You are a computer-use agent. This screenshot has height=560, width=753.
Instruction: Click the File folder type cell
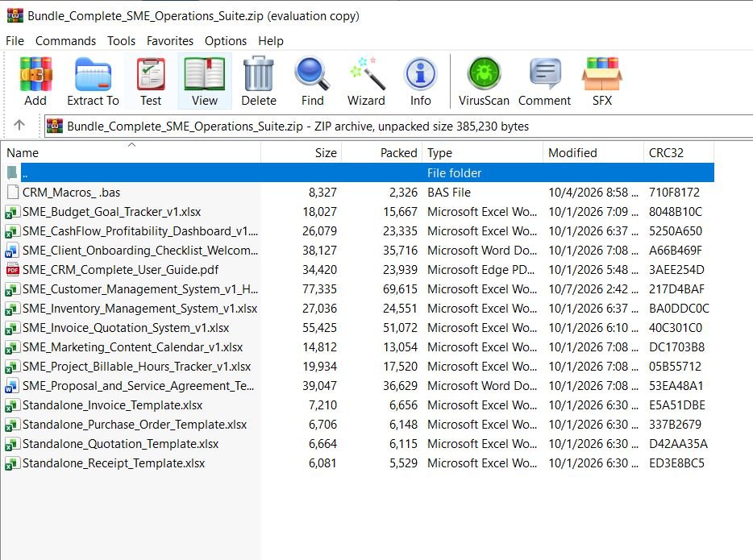454,172
